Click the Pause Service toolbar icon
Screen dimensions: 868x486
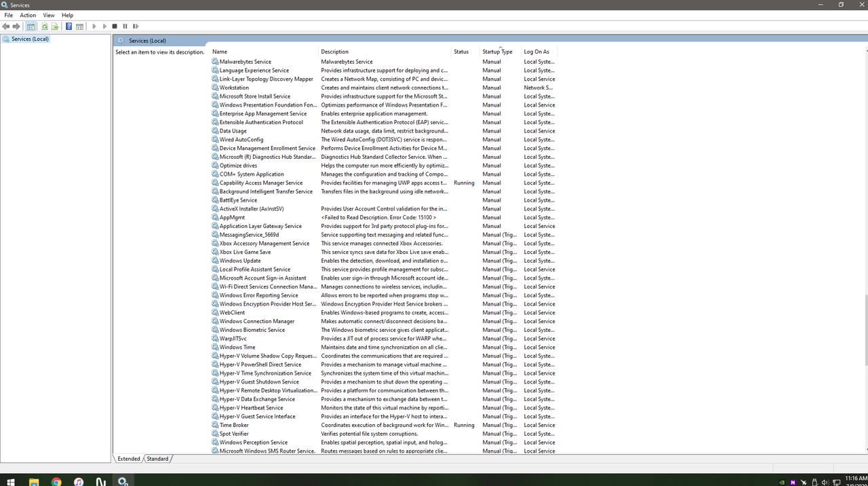pyautogui.click(x=125, y=26)
